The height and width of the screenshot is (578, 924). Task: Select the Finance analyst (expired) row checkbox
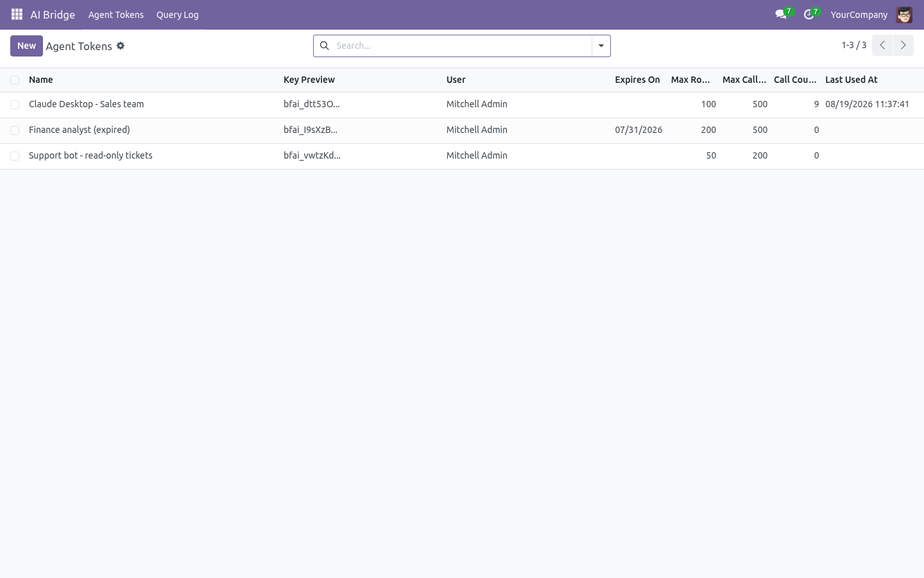tap(15, 130)
